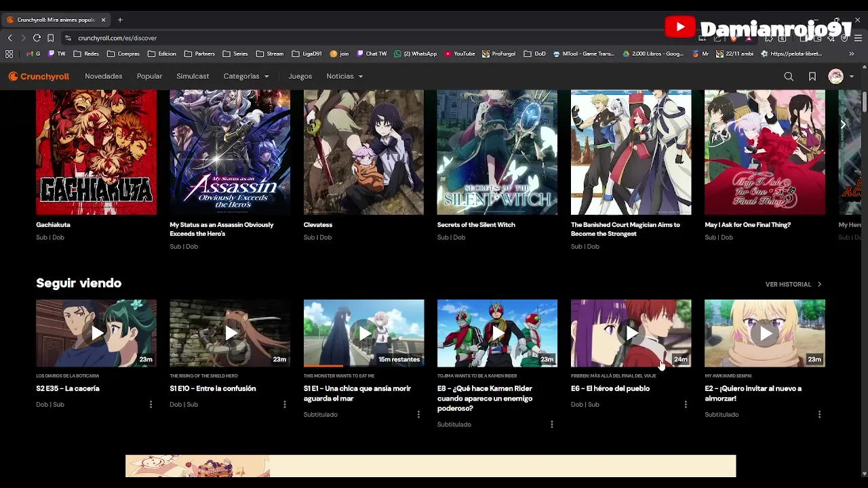Open the bottom promotional banner
Viewport: 868px width, 488px height.
coord(431,466)
